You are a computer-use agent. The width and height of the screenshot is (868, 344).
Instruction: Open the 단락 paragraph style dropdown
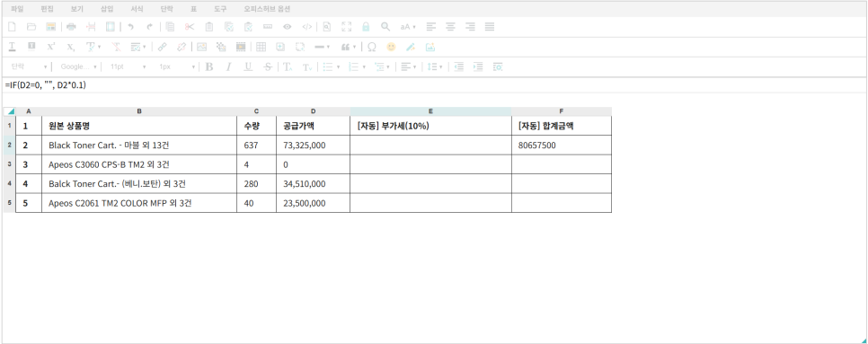(29, 67)
